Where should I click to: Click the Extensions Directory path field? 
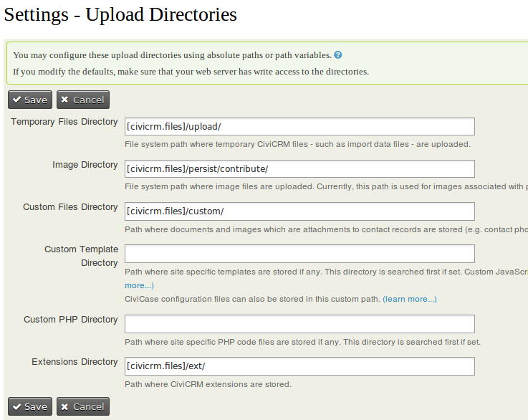pyautogui.click(x=299, y=366)
